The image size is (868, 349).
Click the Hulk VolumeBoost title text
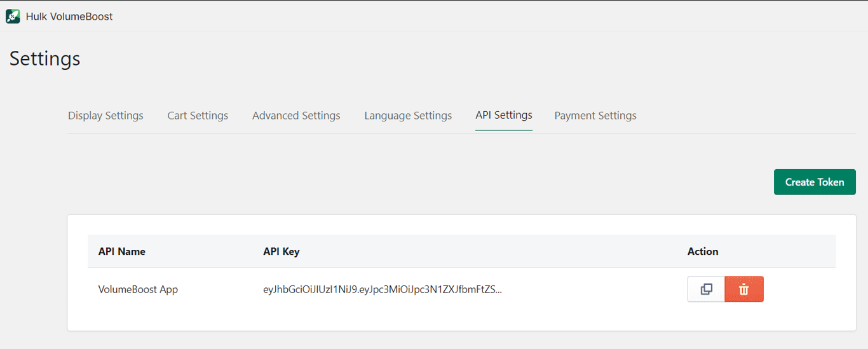click(69, 17)
